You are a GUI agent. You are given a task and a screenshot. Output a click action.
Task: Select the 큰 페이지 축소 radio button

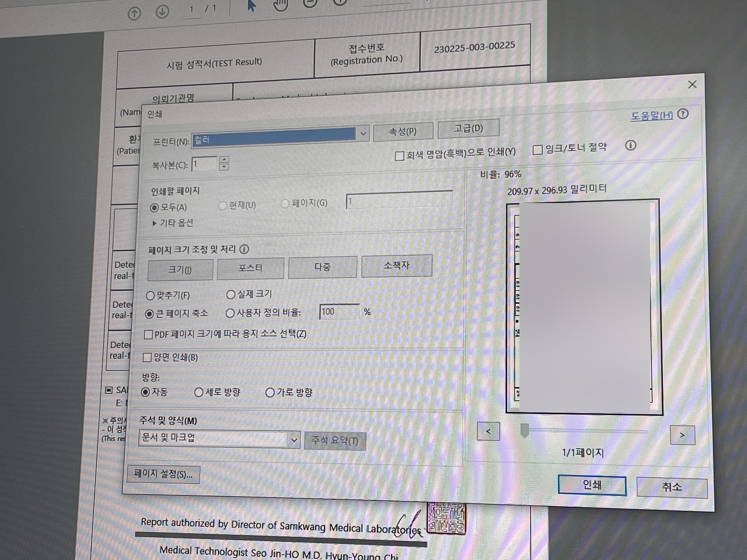pos(149,314)
